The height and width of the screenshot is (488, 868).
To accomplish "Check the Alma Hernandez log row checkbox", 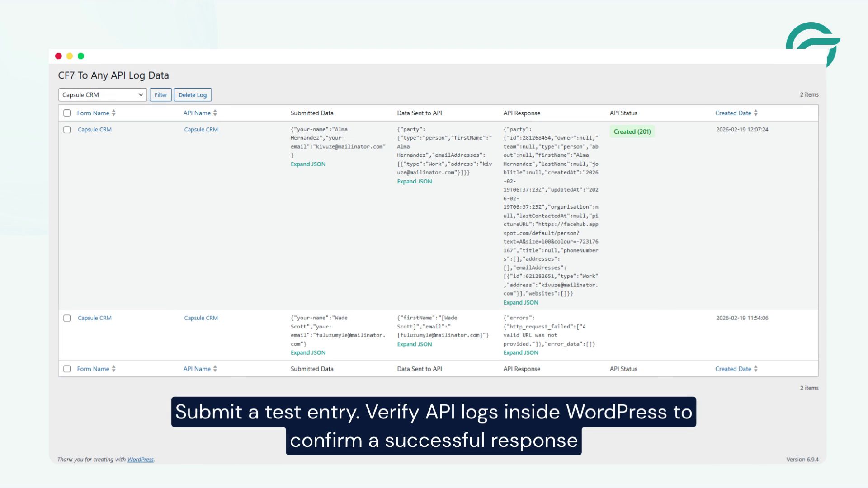I will click(x=67, y=130).
